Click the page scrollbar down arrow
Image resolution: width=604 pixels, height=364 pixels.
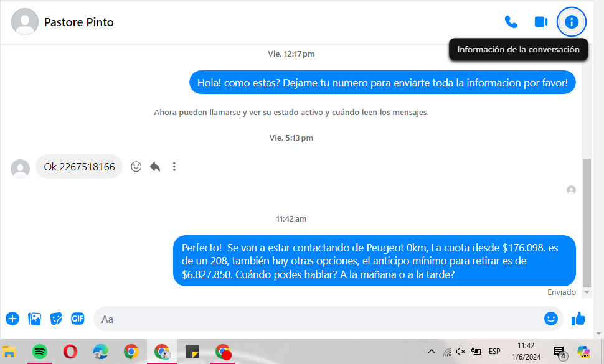point(598,334)
